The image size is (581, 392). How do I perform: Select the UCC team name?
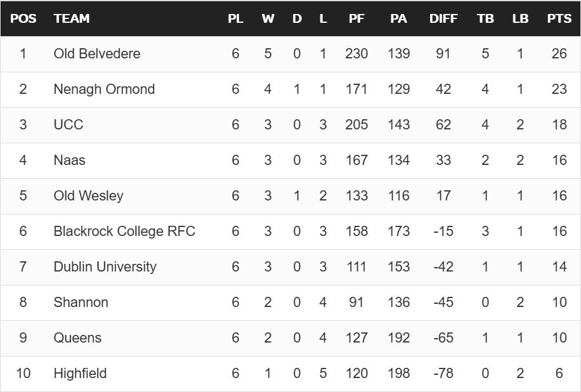tap(68, 125)
